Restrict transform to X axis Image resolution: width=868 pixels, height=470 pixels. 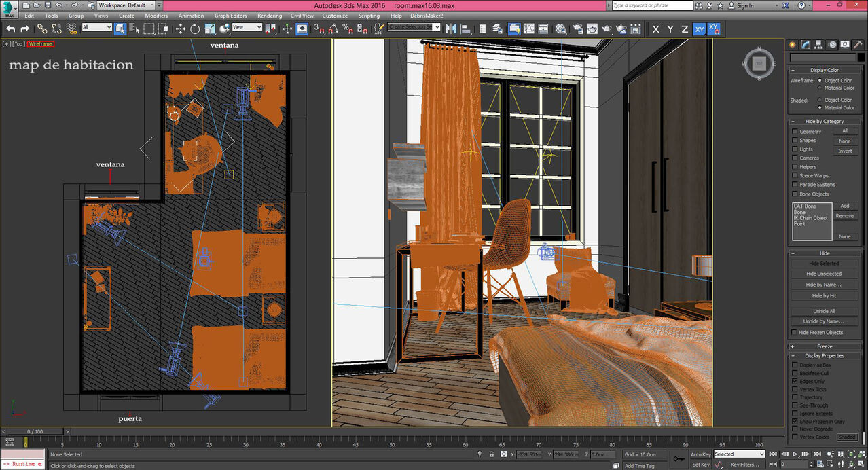click(655, 29)
